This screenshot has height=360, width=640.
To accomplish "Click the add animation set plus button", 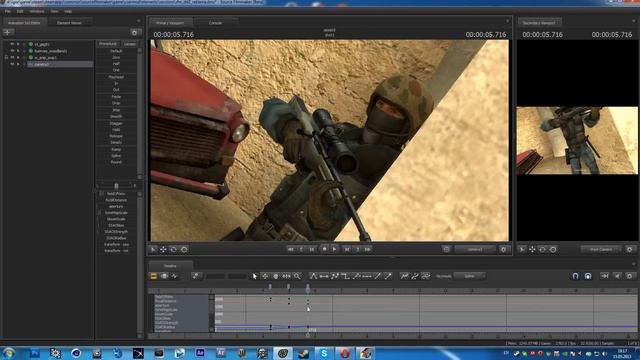I will [x=8, y=32].
